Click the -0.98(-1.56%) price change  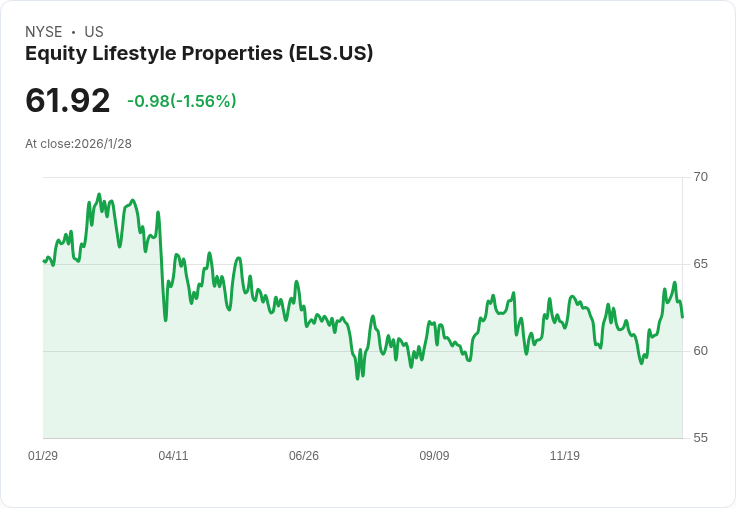pyautogui.click(x=182, y=101)
